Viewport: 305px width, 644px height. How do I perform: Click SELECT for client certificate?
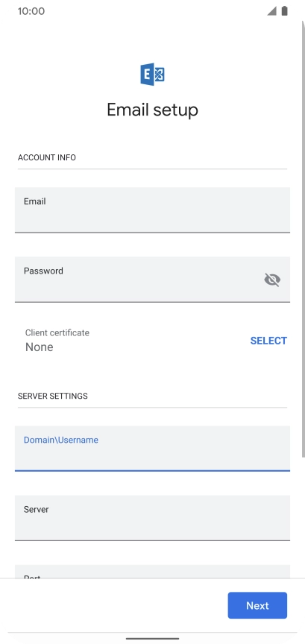268,341
